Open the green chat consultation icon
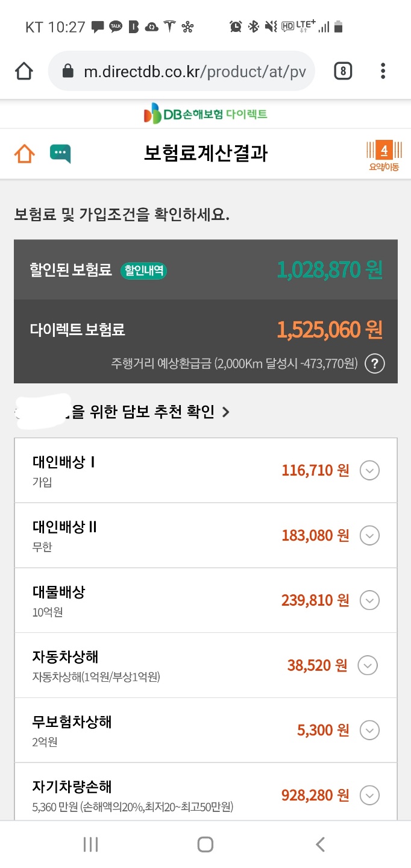This screenshot has width=411, height=868. click(x=60, y=153)
